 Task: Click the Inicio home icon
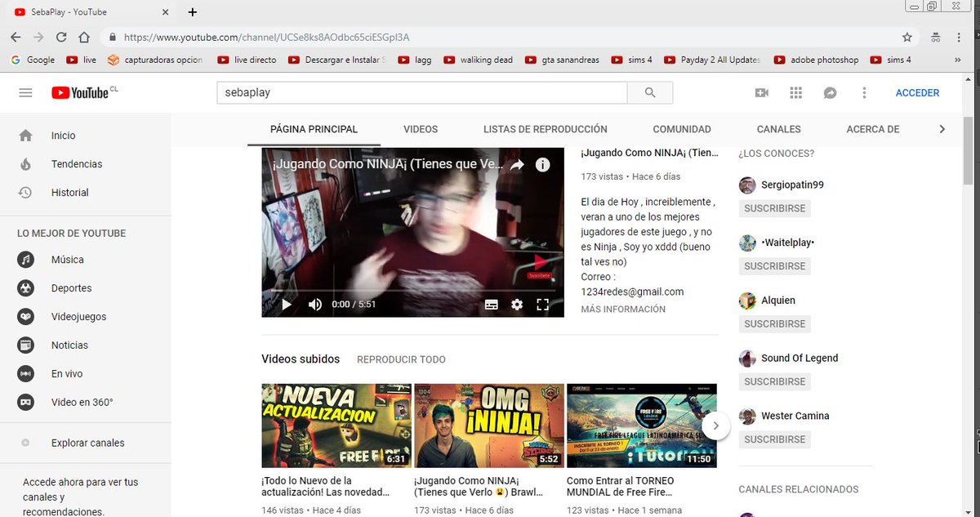click(x=26, y=136)
